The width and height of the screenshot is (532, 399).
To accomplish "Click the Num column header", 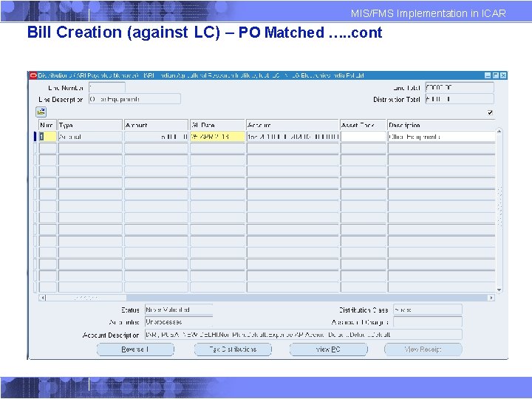I will pyautogui.click(x=48, y=125).
